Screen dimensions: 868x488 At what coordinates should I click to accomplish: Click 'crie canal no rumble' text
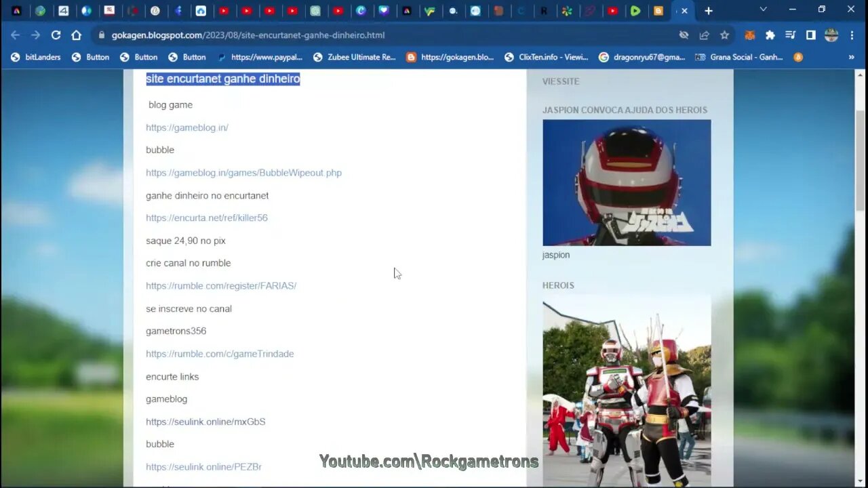click(x=189, y=263)
